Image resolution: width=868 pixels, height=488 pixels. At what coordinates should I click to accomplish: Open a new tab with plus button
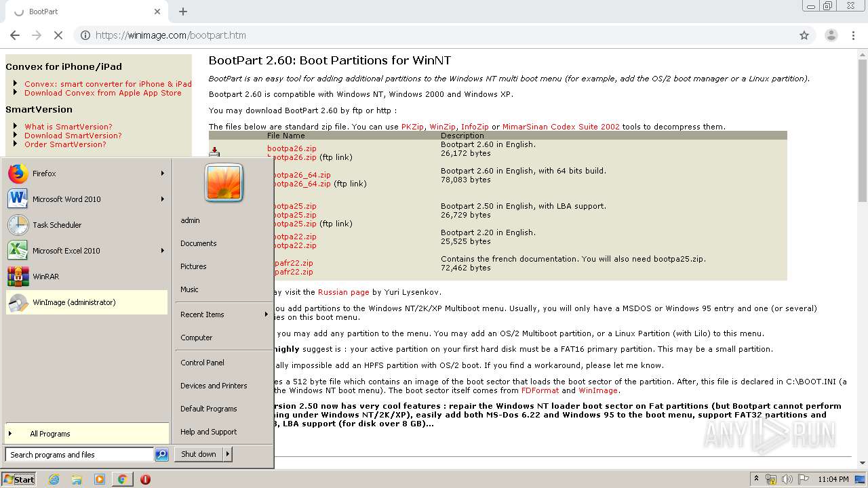[x=183, y=12]
